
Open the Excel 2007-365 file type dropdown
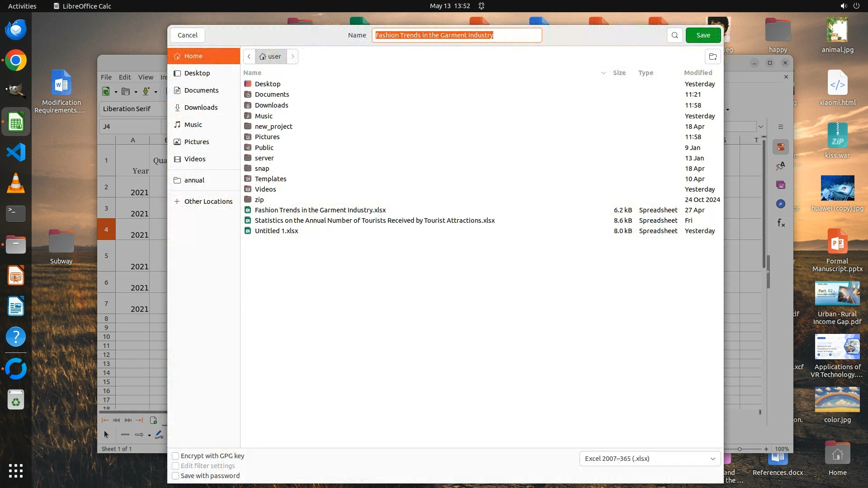pos(650,459)
